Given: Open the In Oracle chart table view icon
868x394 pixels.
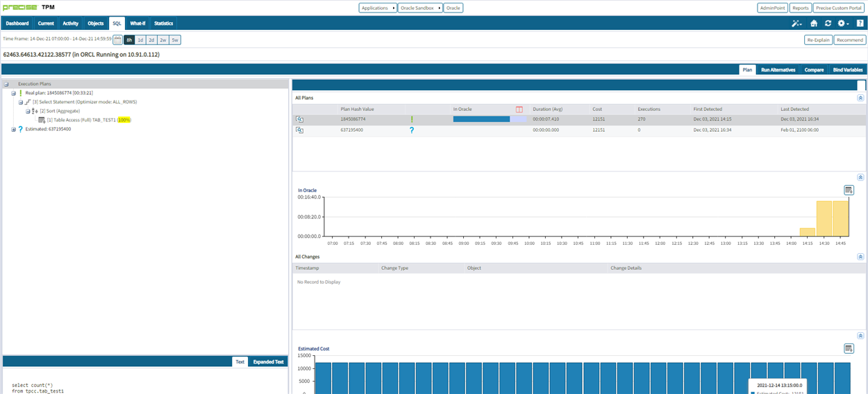Looking at the screenshot, I should coord(849,190).
